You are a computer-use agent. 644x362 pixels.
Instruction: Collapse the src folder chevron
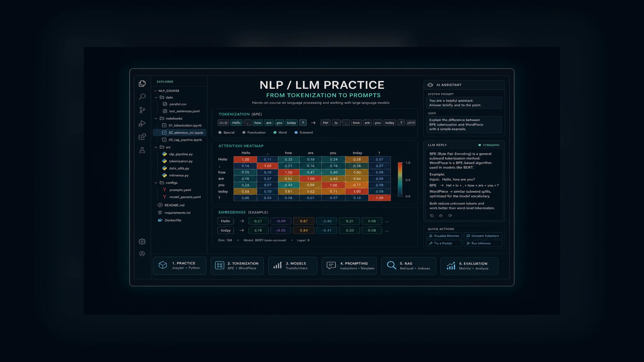(156, 147)
